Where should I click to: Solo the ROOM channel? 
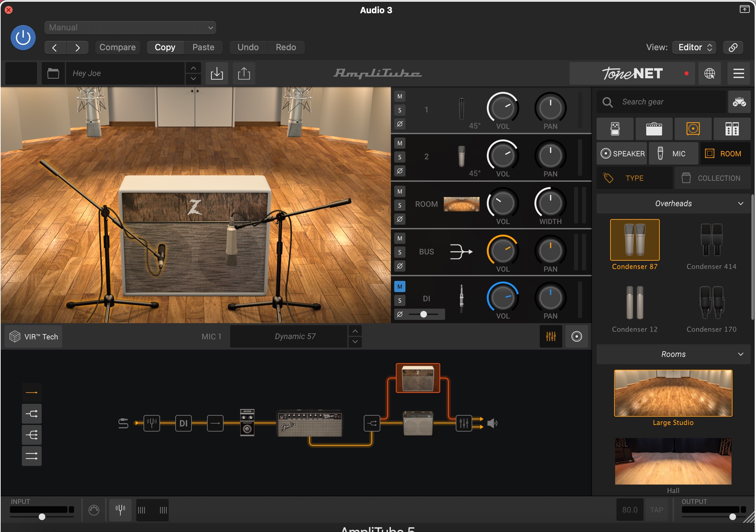click(399, 206)
